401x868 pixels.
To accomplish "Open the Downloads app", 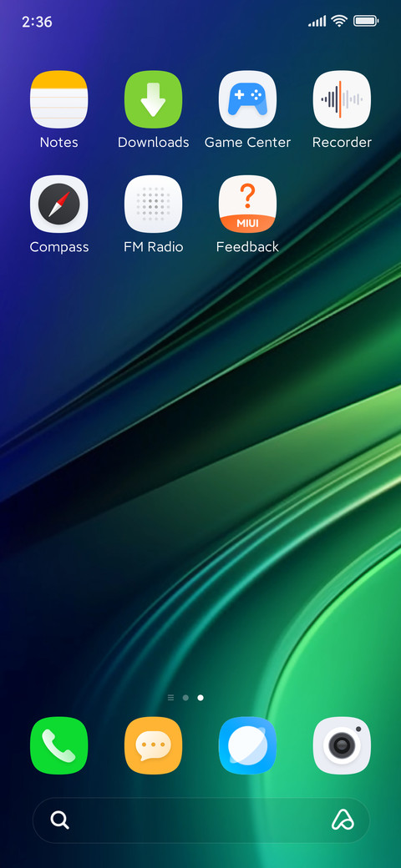I will click(x=154, y=99).
